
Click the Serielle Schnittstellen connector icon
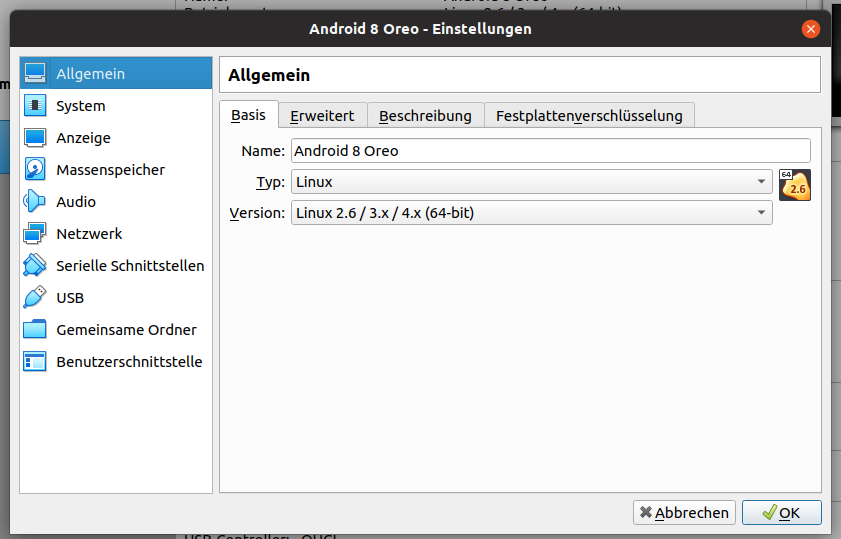[35, 265]
